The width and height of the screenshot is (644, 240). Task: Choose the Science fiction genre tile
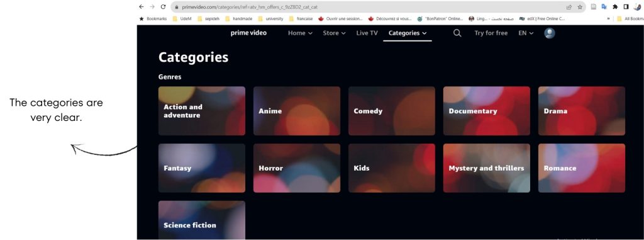point(202,220)
